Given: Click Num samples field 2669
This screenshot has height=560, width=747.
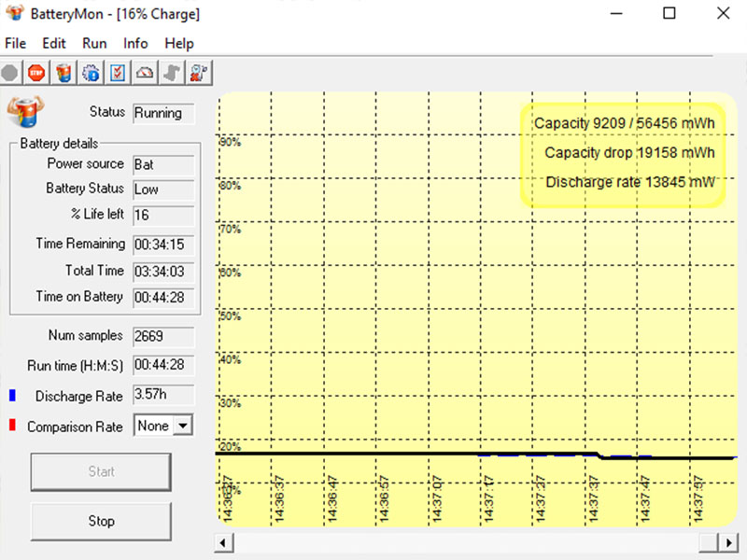Looking at the screenshot, I should click(x=163, y=337).
